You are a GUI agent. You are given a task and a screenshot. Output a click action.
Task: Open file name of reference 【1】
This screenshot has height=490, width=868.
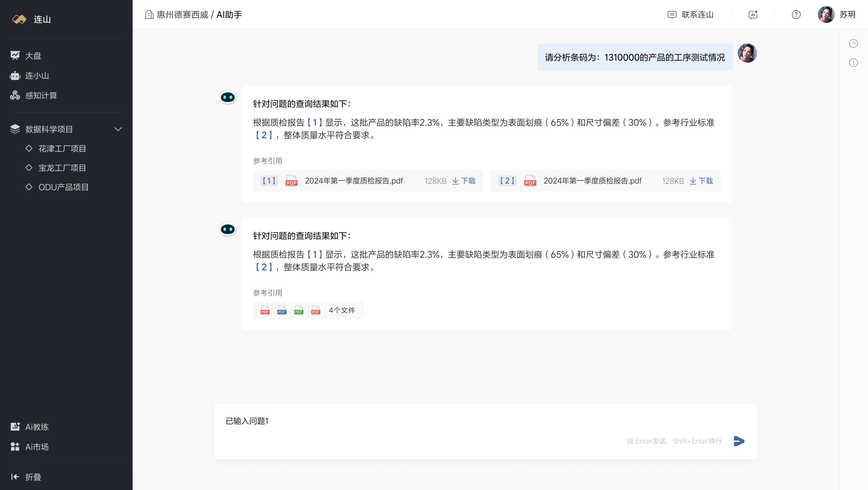point(354,181)
